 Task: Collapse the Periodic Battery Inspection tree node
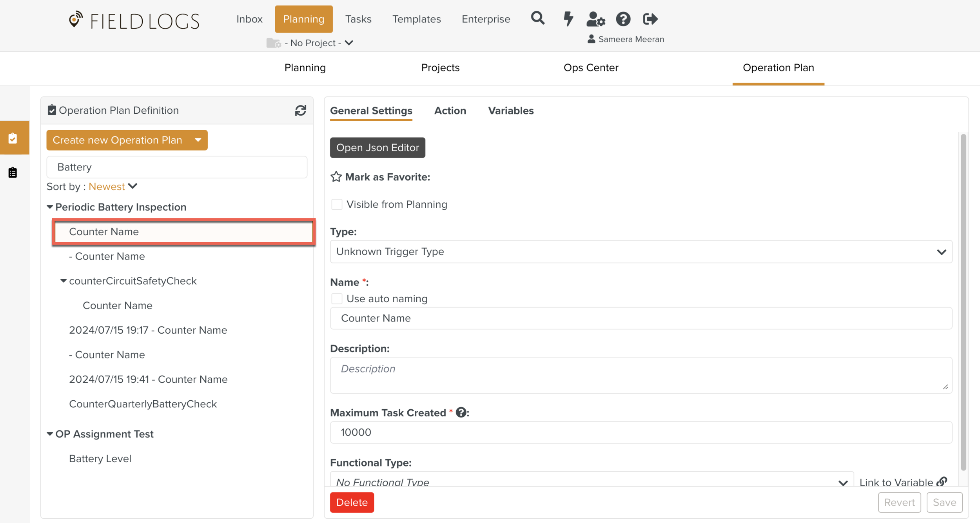[50, 207]
